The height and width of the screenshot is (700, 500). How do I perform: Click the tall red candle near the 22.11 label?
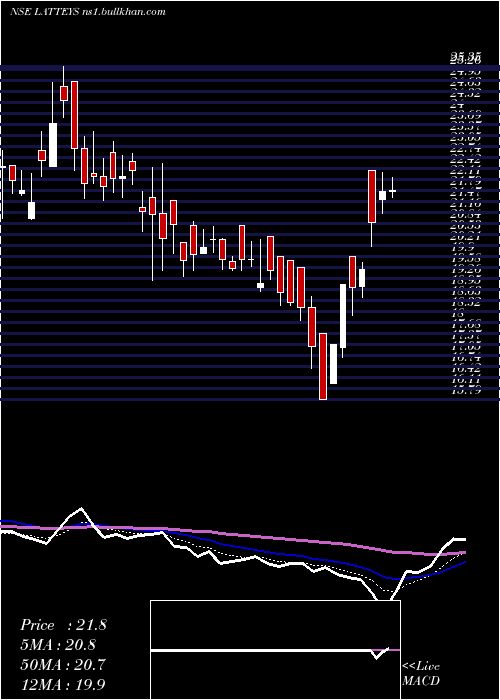coord(372,196)
